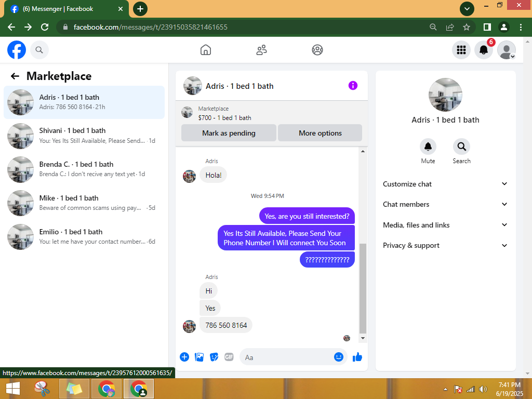Click chat scrollbar down arrow
This screenshot has height=399, width=532.
click(363, 338)
